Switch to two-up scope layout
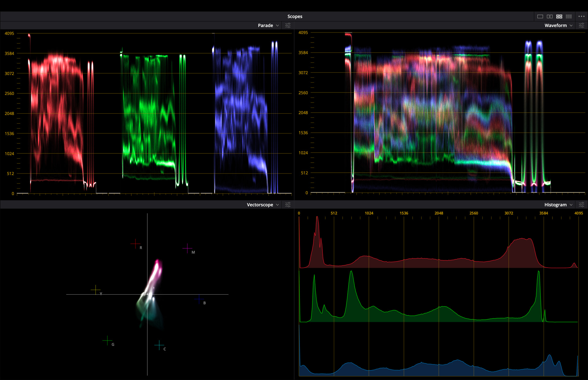This screenshot has width=588, height=380. click(x=550, y=17)
